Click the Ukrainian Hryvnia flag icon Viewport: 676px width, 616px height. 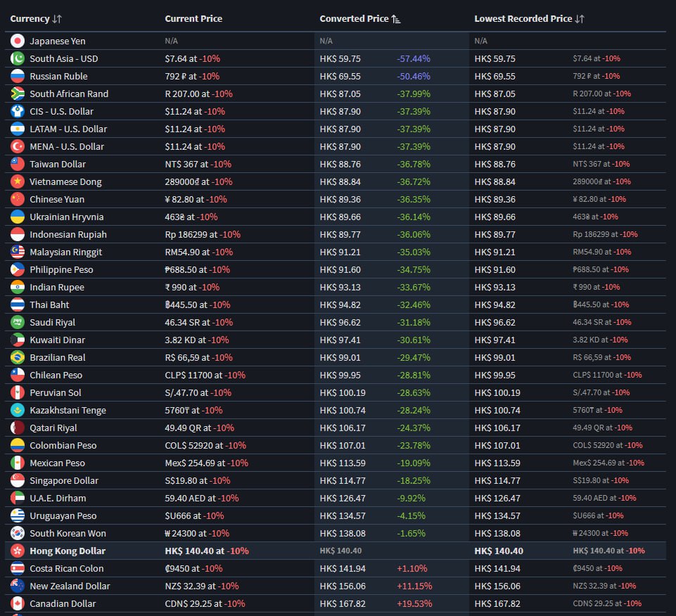pyautogui.click(x=18, y=217)
